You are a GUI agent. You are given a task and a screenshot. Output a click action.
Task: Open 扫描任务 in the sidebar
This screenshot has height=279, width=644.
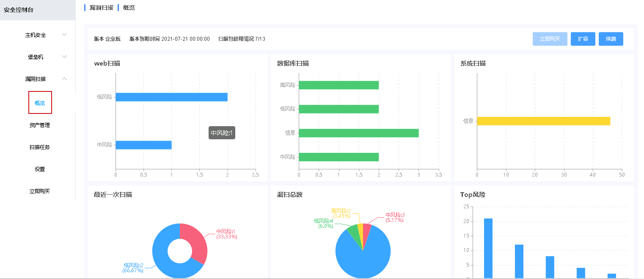pyautogui.click(x=40, y=147)
